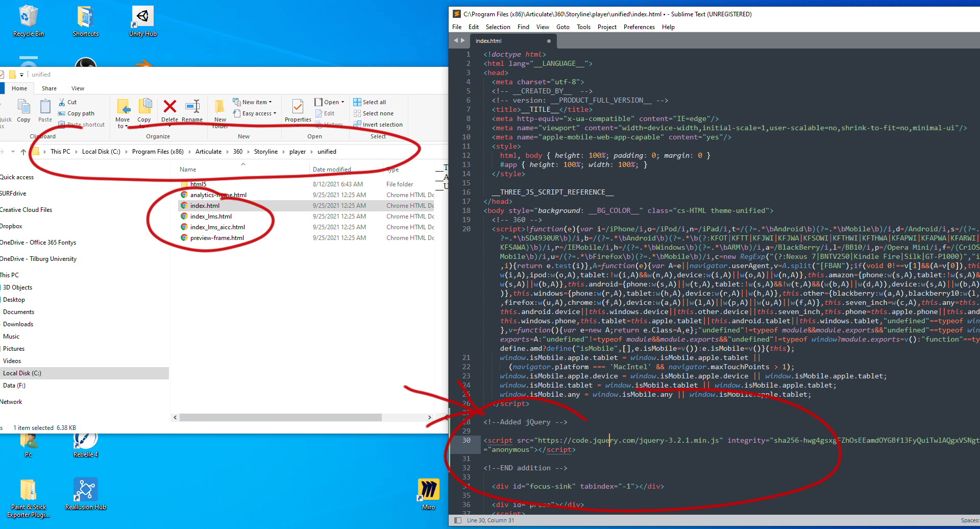This screenshot has width=980, height=529.
Task: Select Local Disk (C:) in navigation pane
Action: click(22, 373)
